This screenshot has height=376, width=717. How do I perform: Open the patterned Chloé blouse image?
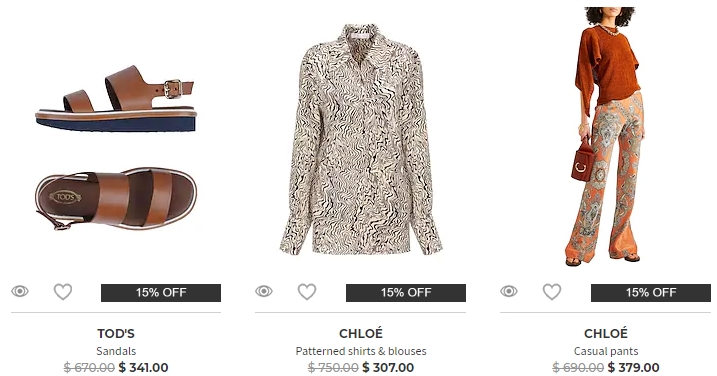pyautogui.click(x=361, y=140)
